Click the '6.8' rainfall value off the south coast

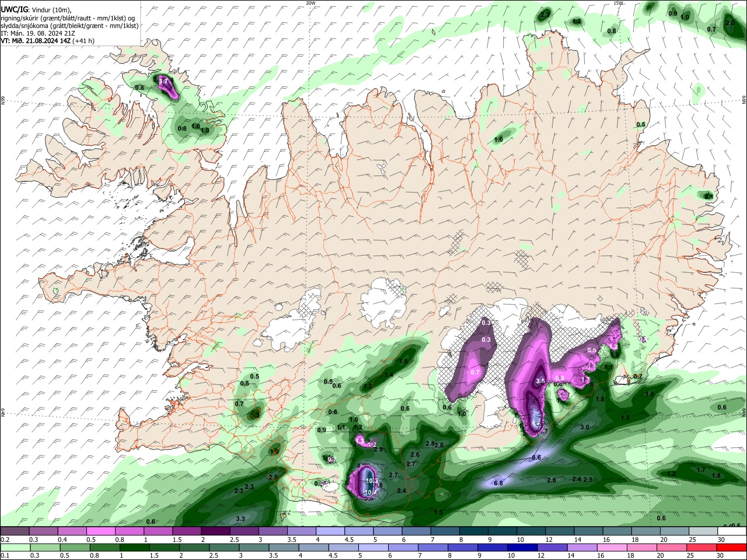[498, 483]
